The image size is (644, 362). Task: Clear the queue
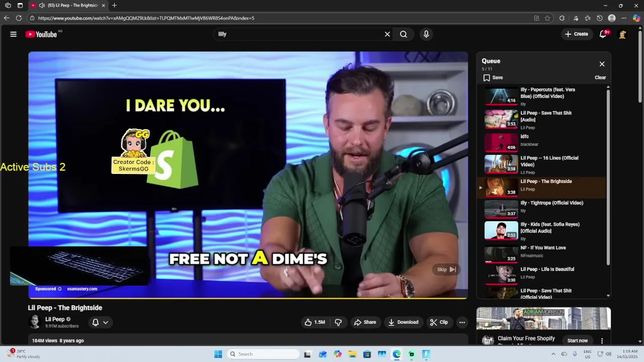coord(600,77)
